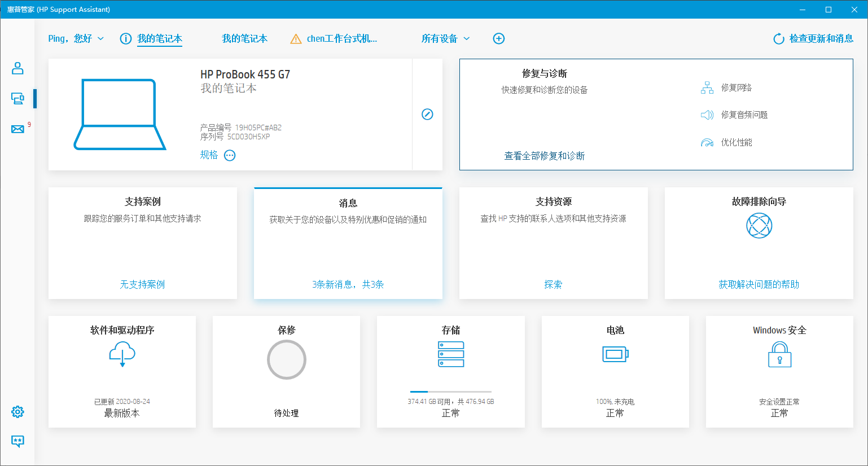Click the cloud download icon in 软件和驱动程序
This screenshot has height=466, width=868.
click(122, 355)
